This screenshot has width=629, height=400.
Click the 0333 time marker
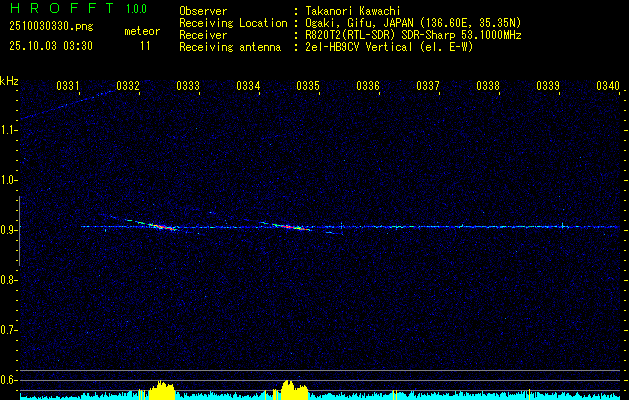pos(188,86)
